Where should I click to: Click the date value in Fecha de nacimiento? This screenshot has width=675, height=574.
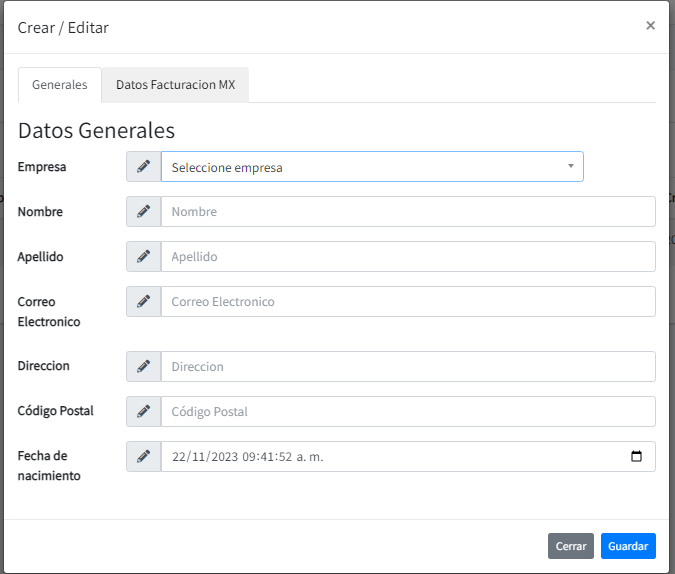(248, 457)
